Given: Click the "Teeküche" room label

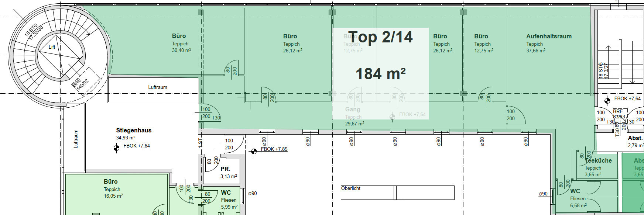Looking at the screenshot, I should 598,160.
